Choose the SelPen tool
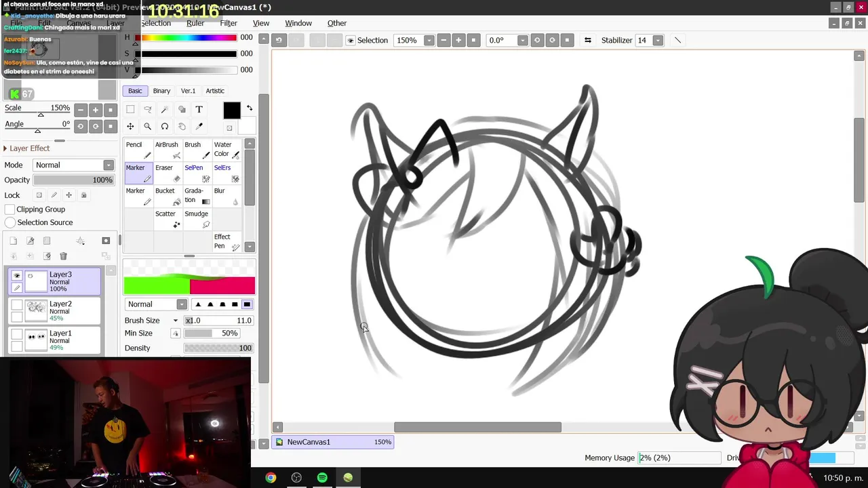The height and width of the screenshot is (488, 868). point(197,173)
